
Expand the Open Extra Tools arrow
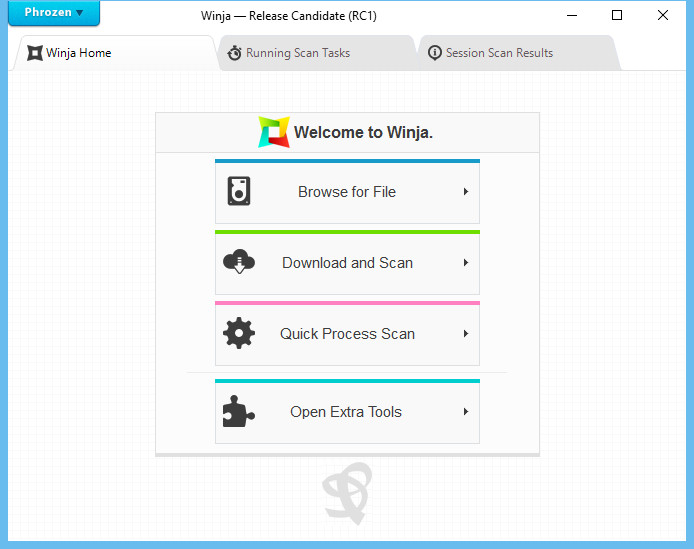[466, 411]
